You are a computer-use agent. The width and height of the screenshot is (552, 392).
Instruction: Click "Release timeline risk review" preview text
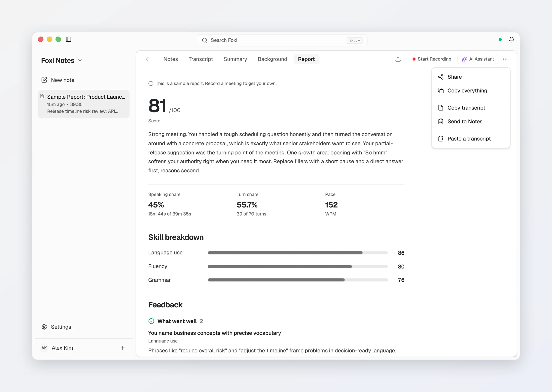[x=83, y=111]
